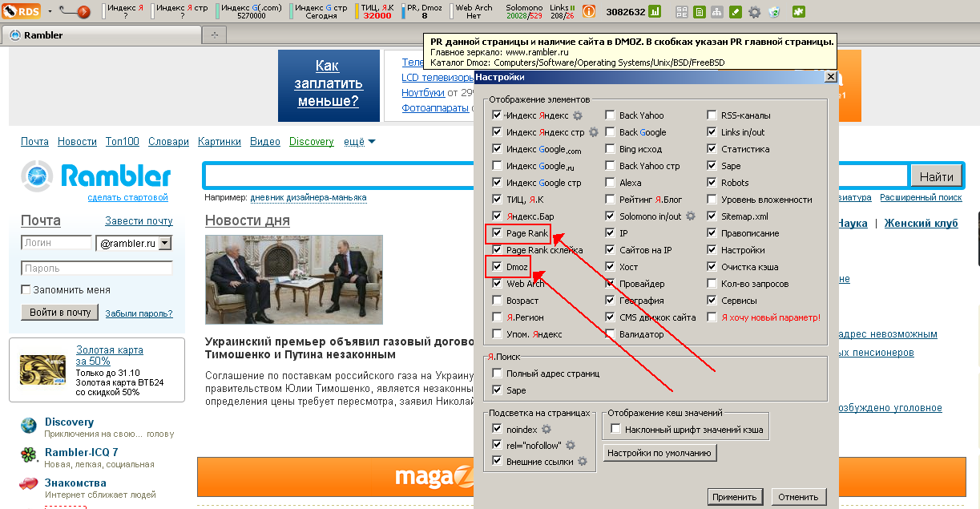Screen dimensions: 980x509
Task: Expand the ещё menu on Rambler
Action: tap(359, 142)
